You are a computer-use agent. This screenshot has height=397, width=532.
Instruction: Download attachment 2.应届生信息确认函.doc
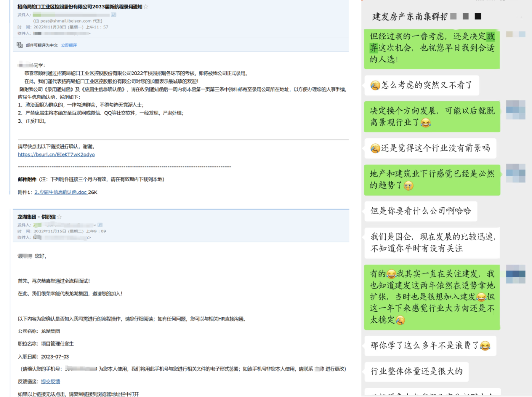[61, 192]
